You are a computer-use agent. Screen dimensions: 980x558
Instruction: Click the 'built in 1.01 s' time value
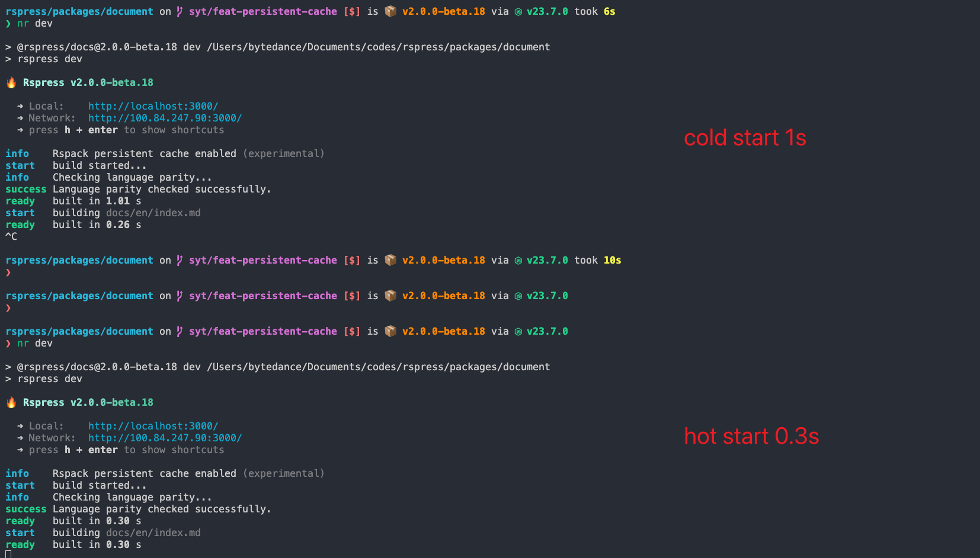[x=117, y=201]
